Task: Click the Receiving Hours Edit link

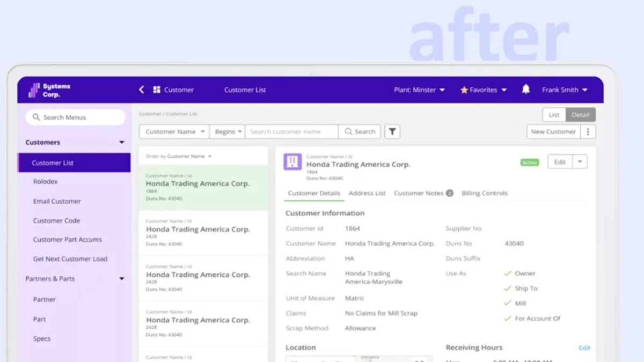Action: (584, 348)
